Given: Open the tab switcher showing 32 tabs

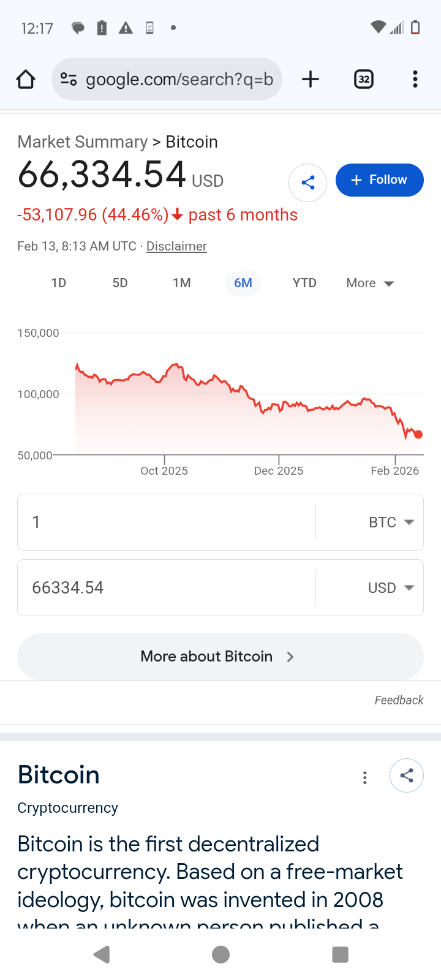Looking at the screenshot, I should [364, 79].
